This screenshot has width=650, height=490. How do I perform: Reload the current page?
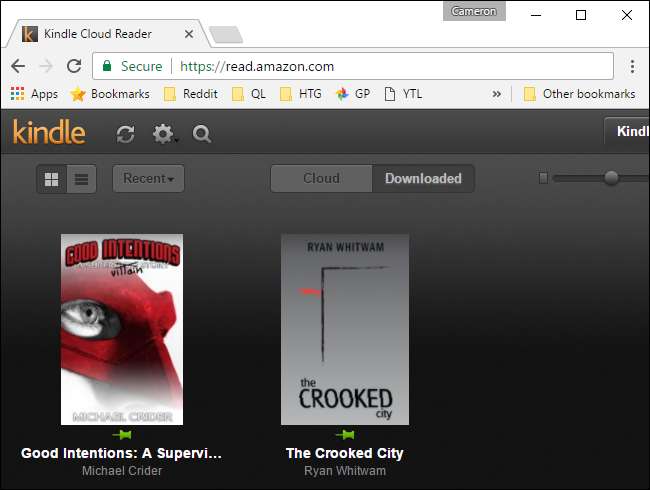click(74, 66)
